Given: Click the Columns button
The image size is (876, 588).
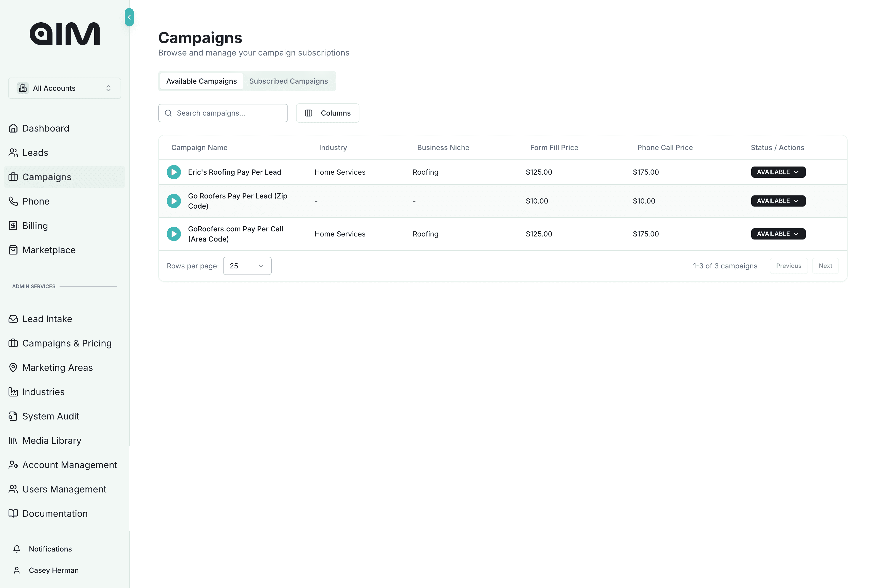Looking at the screenshot, I should coord(327,113).
